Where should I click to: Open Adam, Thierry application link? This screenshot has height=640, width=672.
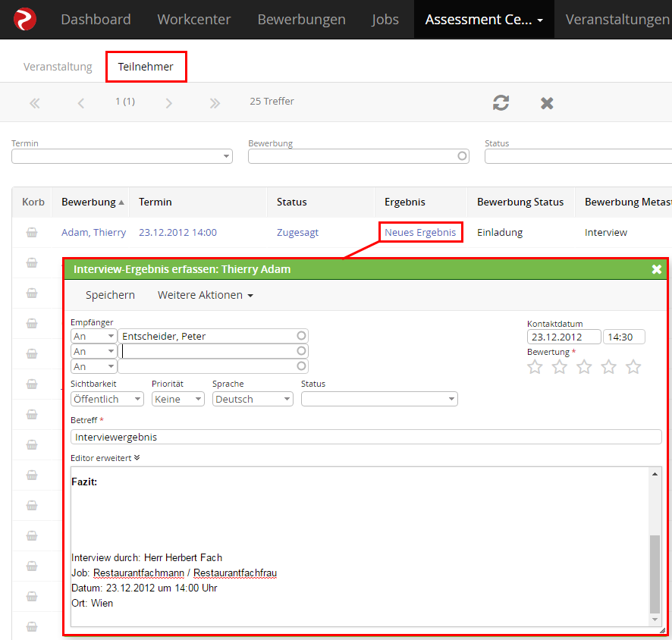(93, 232)
